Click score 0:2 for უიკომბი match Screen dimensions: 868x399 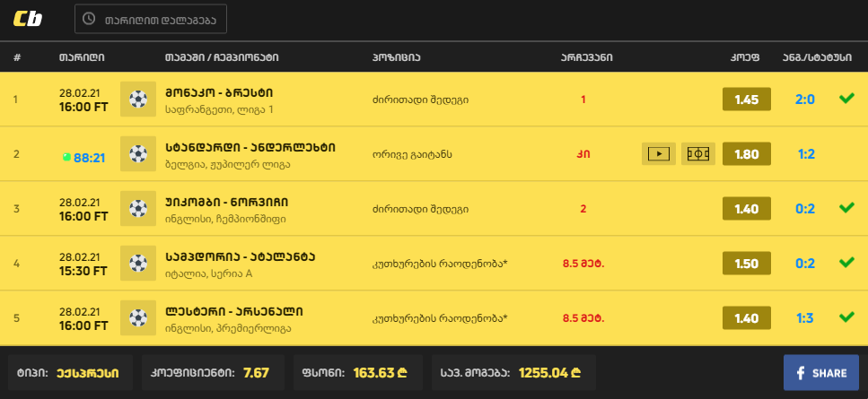click(805, 209)
